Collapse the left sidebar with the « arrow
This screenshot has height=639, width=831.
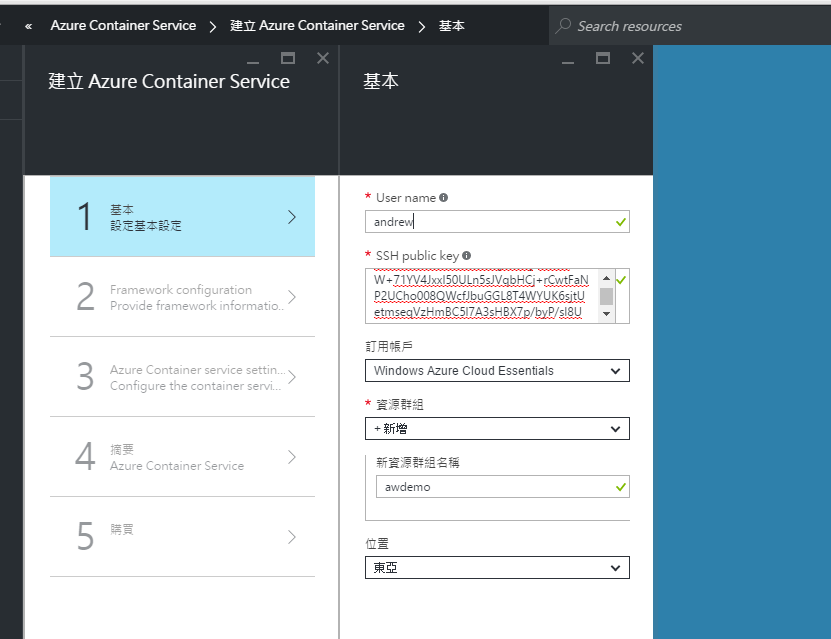27,27
